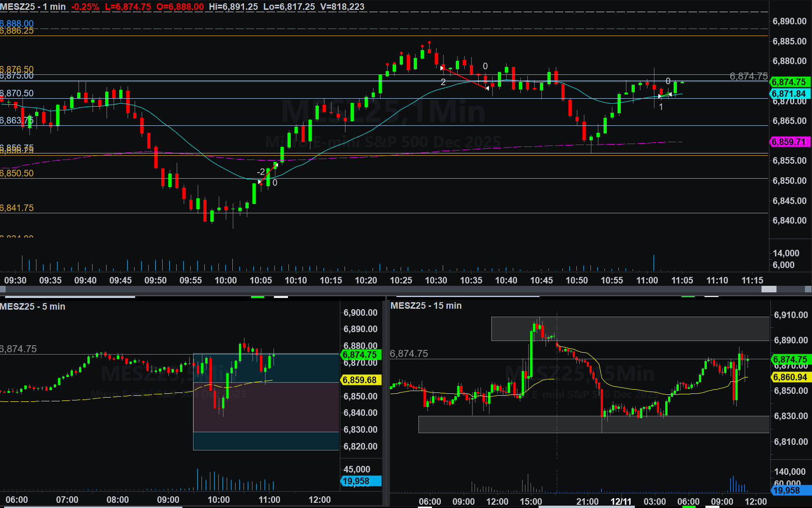Select the yellow 6,859.68 tag on 5-min chart

(x=360, y=380)
